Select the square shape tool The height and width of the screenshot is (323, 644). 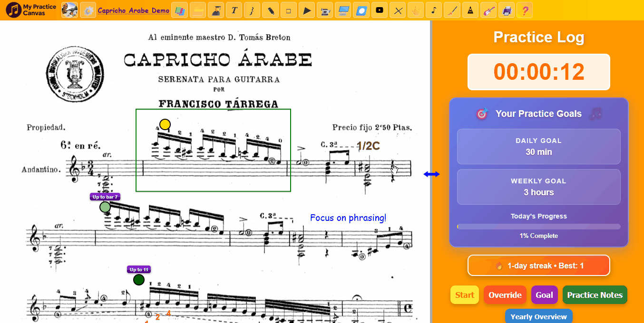(x=289, y=10)
